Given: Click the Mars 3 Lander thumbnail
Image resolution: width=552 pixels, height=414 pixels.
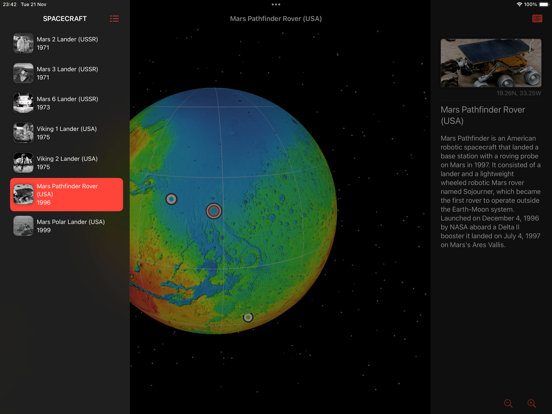Looking at the screenshot, I should coord(23,73).
